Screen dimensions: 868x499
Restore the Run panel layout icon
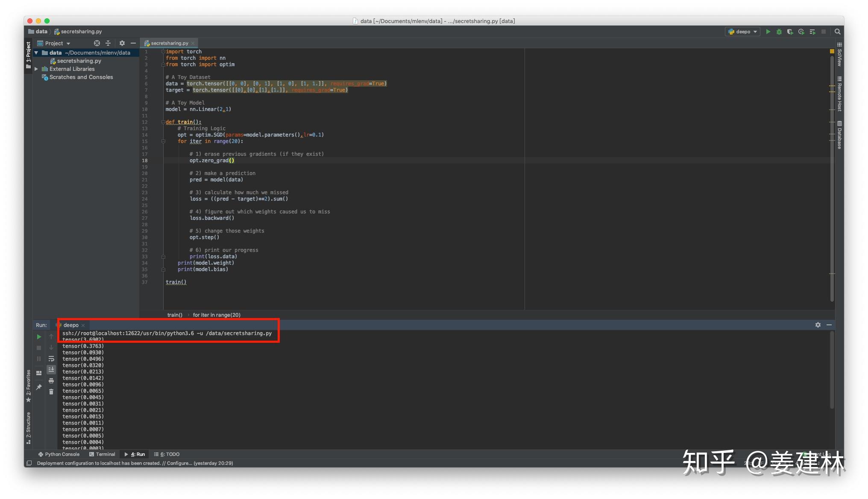(x=39, y=373)
